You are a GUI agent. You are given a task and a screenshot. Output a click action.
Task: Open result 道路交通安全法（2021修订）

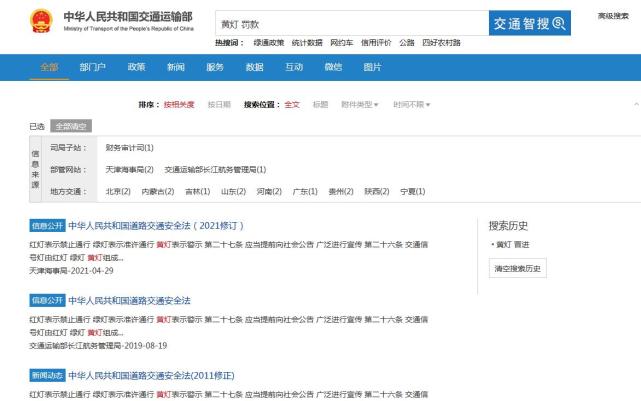pos(156,226)
